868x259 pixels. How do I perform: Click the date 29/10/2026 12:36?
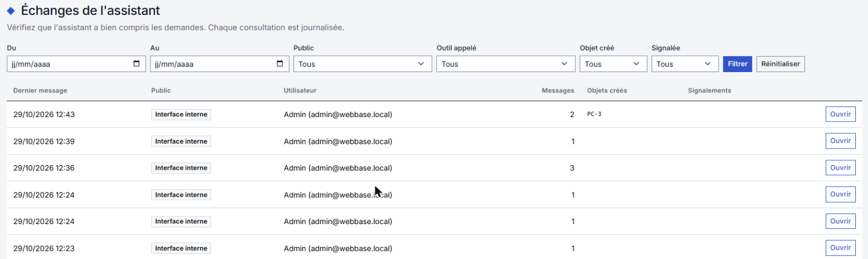click(x=44, y=167)
